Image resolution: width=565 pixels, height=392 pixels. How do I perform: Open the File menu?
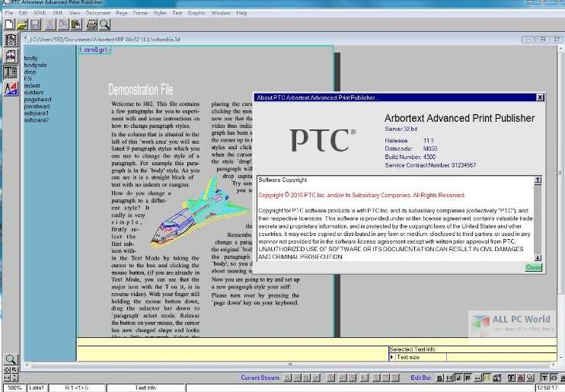[9, 13]
